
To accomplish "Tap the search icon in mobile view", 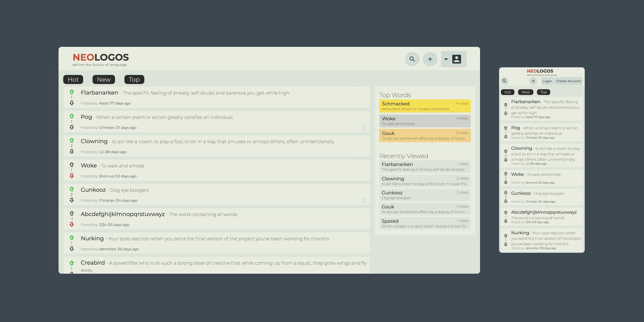I will point(504,81).
